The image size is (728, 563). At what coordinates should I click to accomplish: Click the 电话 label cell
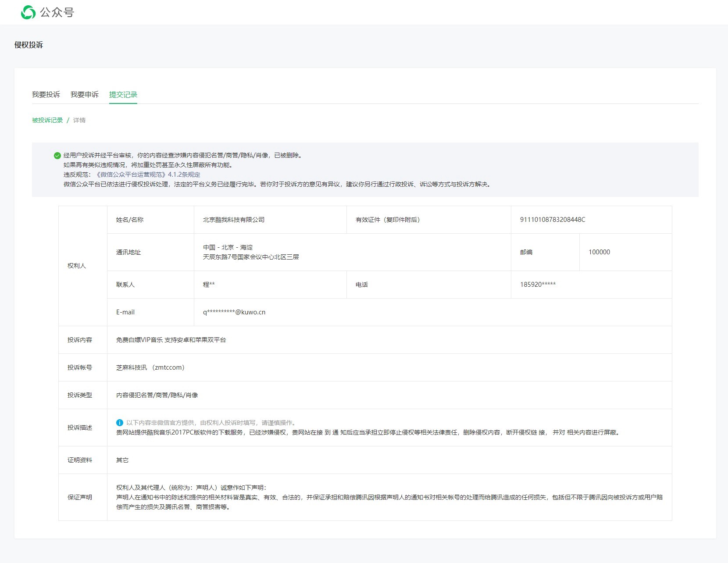coord(429,285)
